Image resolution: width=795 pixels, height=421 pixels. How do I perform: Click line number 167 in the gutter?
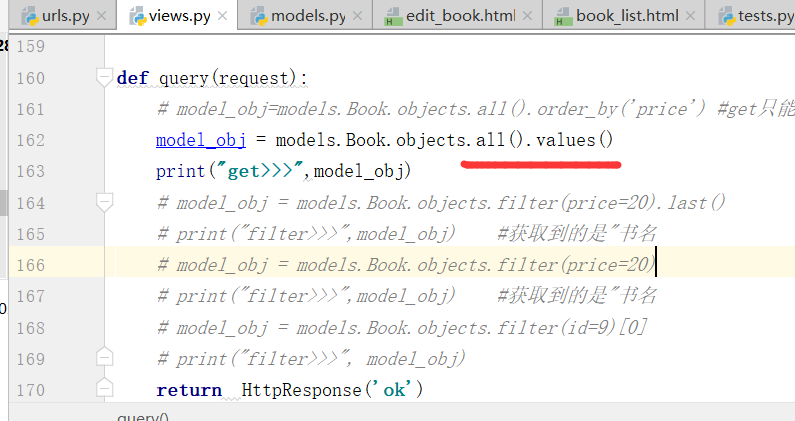click(30, 296)
